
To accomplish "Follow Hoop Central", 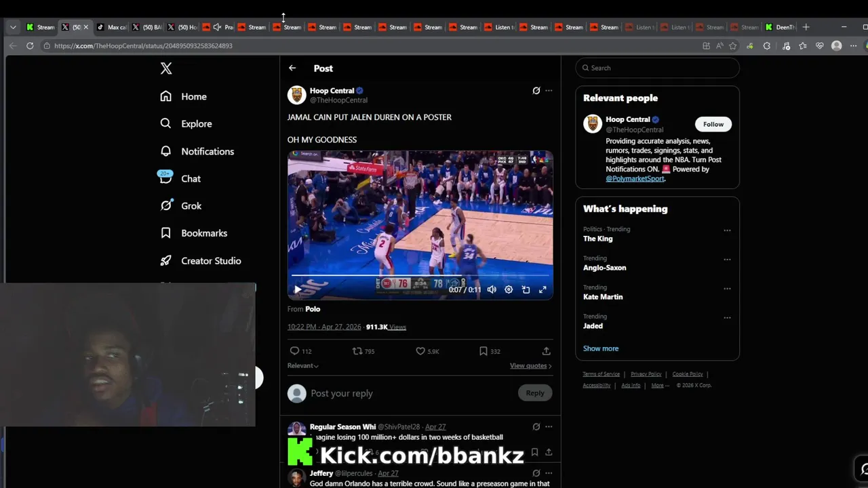I will point(713,124).
